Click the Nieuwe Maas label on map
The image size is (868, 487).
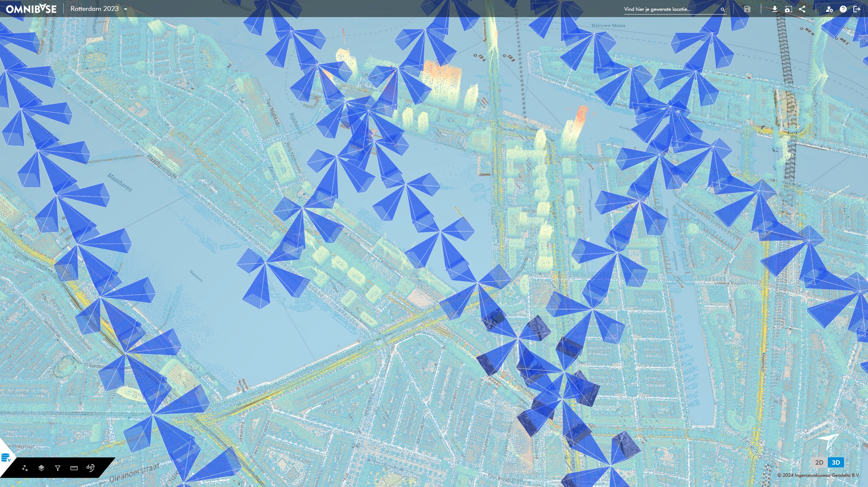coord(608,25)
